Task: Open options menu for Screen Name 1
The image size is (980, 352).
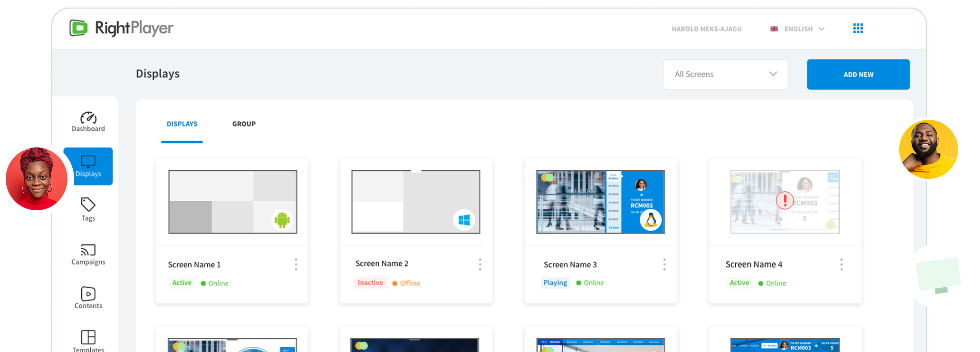Action: tap(296, 264)
